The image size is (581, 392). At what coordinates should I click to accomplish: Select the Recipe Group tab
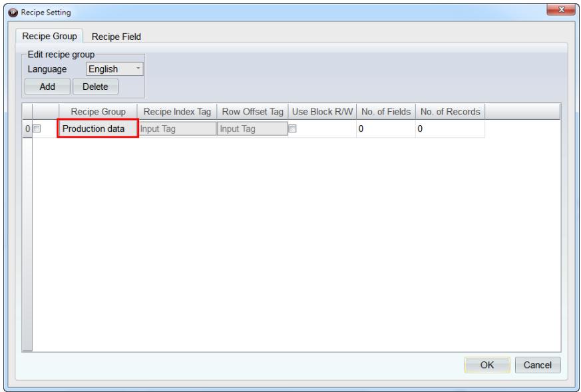pos(49,36)
